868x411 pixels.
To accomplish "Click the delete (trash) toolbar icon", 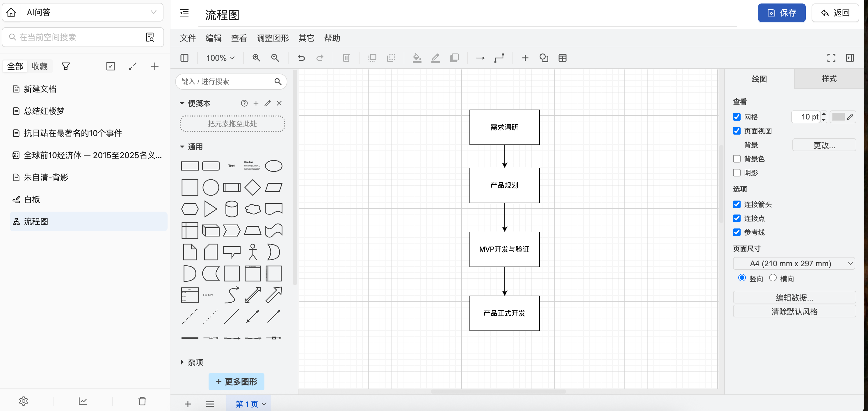I will coord(346,58).
